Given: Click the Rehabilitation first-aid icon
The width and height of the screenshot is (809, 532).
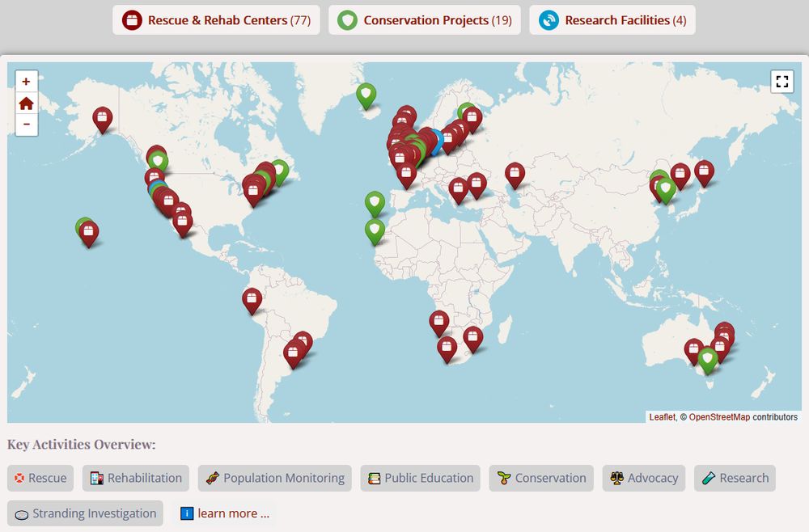Looking at the screenshot, I should point(96,478).
